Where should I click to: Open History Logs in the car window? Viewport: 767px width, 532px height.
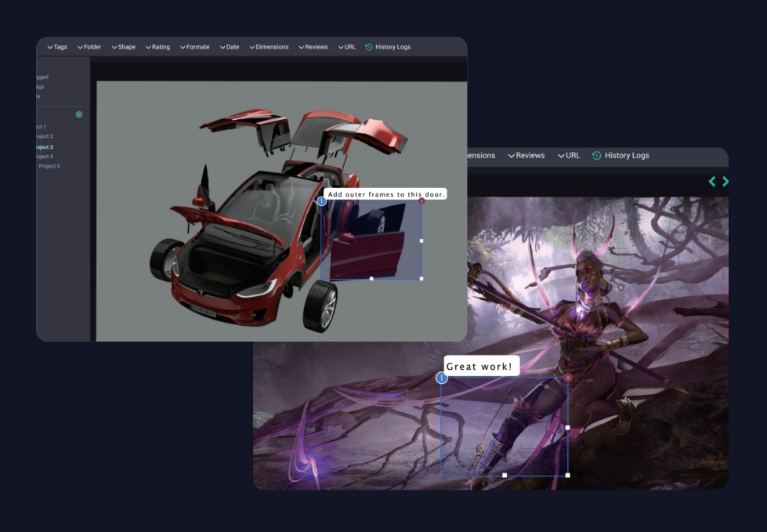tap(388, 47)
